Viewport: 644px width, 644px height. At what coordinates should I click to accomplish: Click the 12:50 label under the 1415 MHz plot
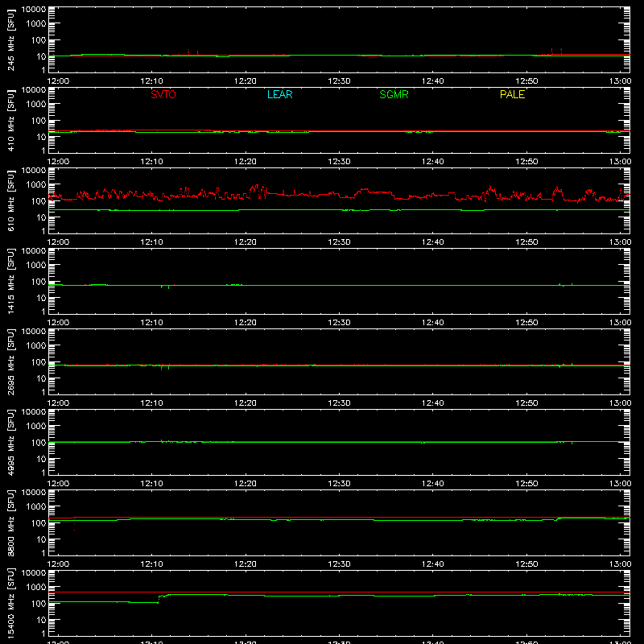click(526, 323)
